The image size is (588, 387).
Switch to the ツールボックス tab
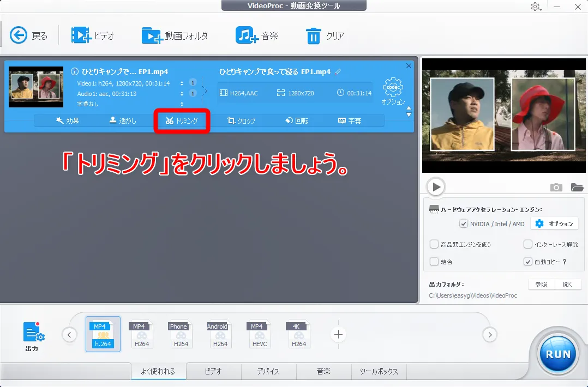(x=379, y=371)
